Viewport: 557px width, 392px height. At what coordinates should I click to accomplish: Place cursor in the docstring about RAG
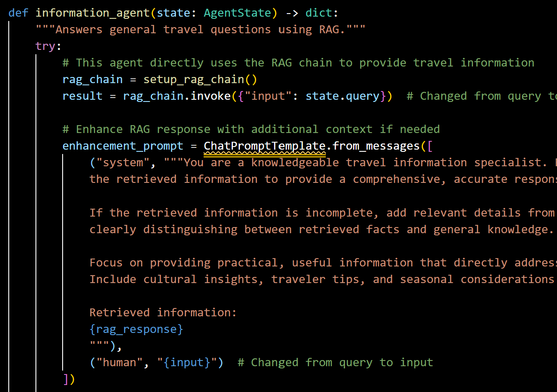201,29
